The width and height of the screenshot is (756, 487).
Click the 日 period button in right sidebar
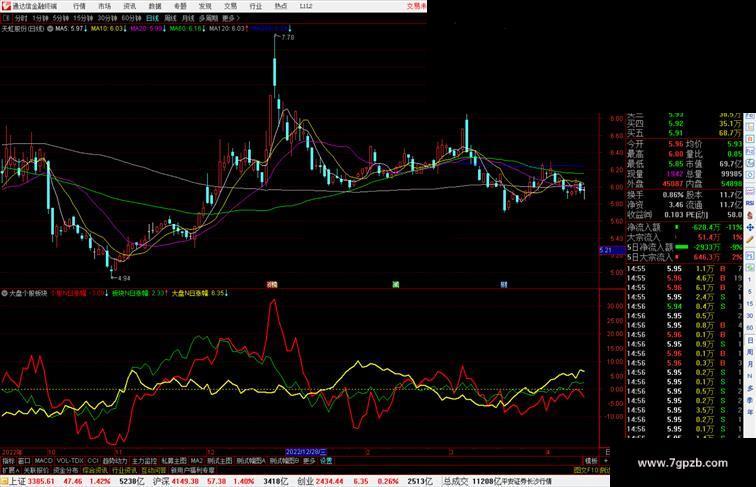(750, 340)
